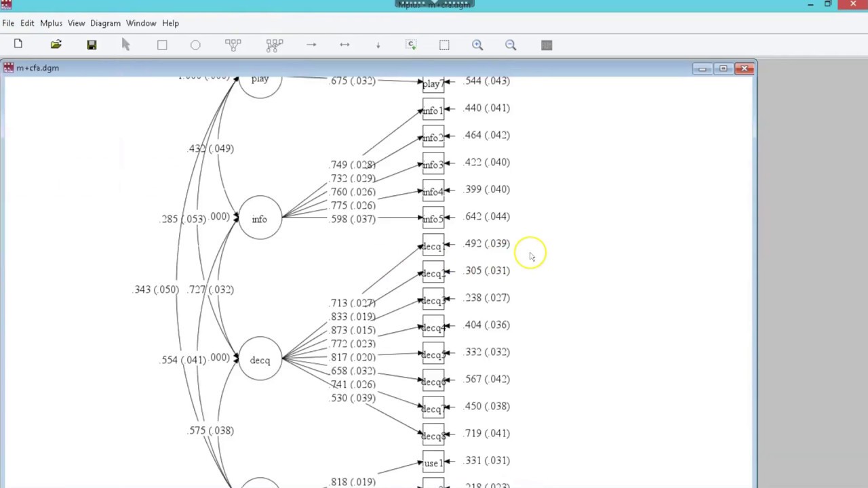The image size is (868, 488).
Task: Open the File menu
Action: tap(8, 23)
